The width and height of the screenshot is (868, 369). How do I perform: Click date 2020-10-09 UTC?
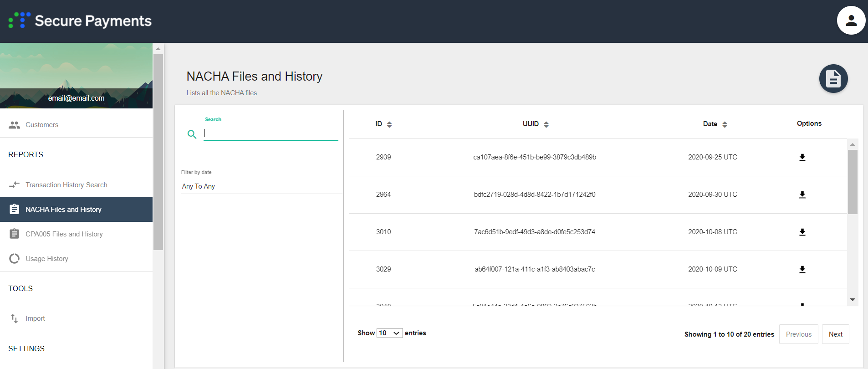(x=713, y=269)
